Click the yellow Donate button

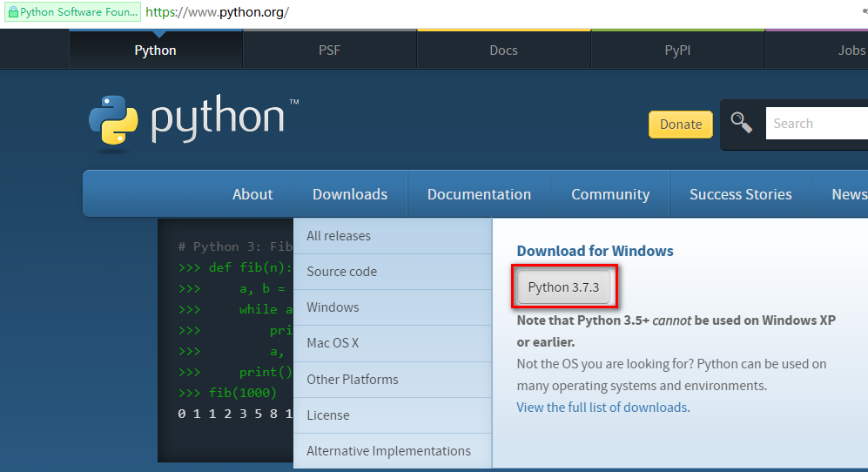click(681, 124)
